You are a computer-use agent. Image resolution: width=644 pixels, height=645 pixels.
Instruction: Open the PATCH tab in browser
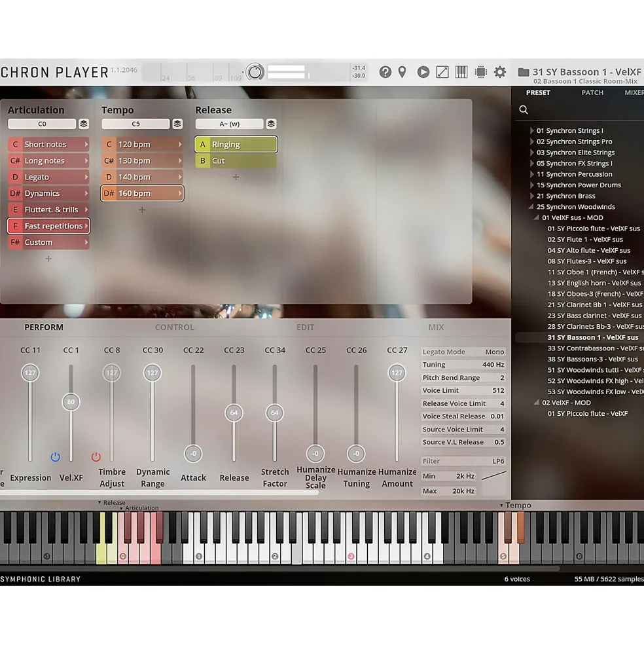[x=592, y=93]
